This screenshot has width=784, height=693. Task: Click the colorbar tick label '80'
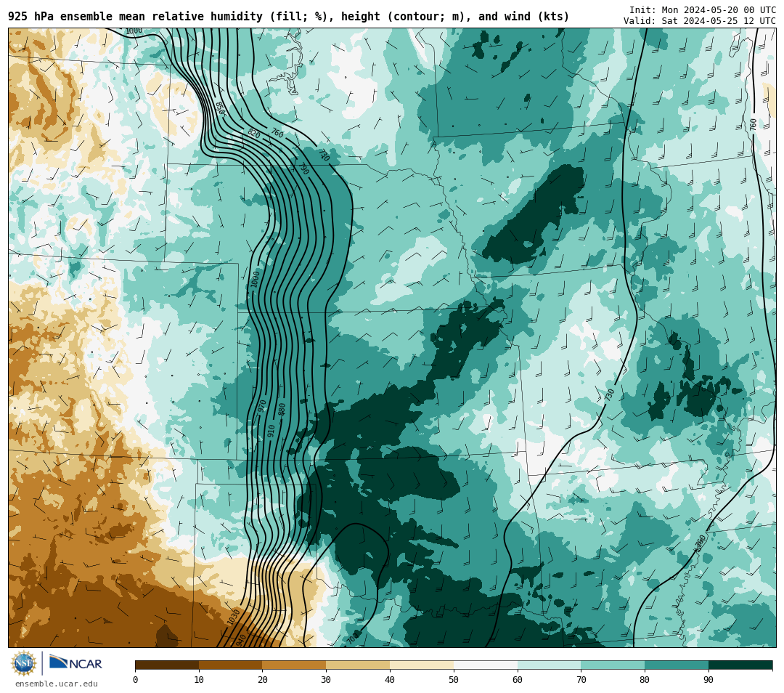pyautogui.click(x=645, y=679)
